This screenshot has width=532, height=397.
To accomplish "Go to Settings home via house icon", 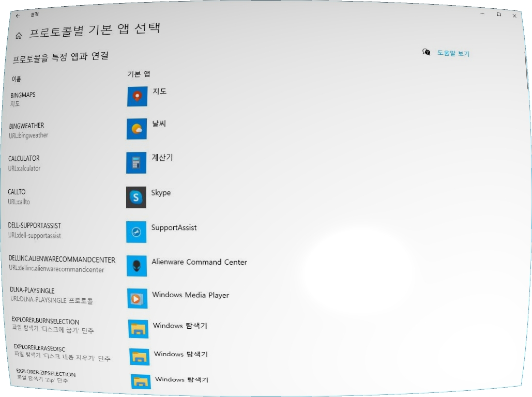I will pyautogui.click(x=19, y=35).
